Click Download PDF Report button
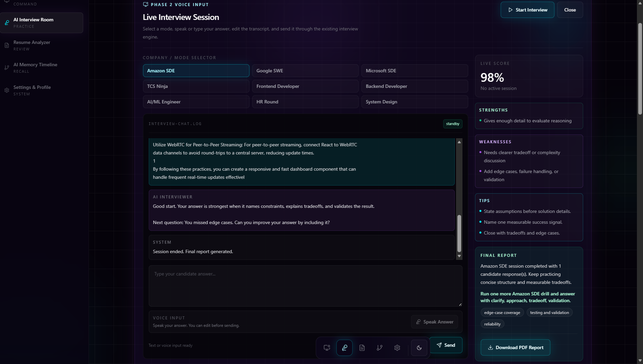This screenshot has height=364, width=643. pyautogui.click(x=516, y=347)
